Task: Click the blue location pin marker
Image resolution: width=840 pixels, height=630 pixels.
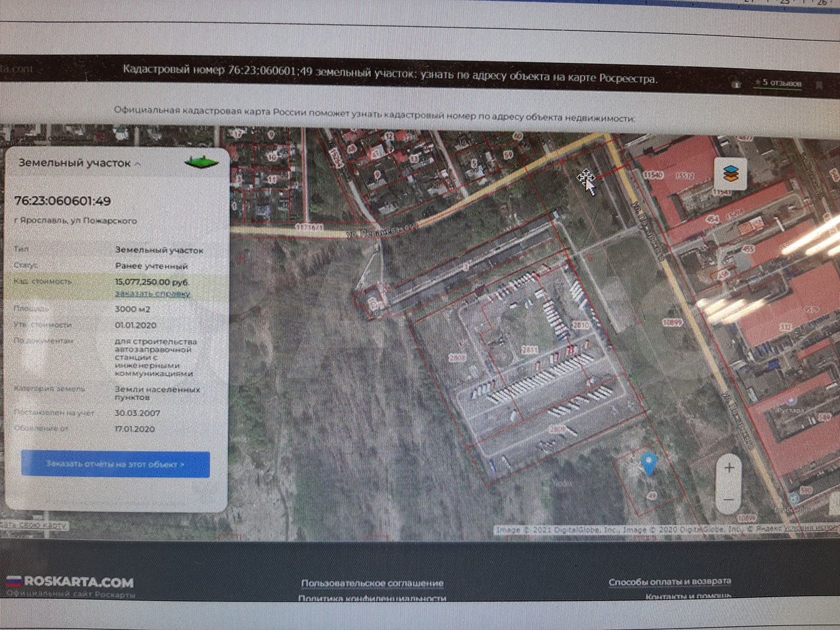Action: [x=648, y=464]
